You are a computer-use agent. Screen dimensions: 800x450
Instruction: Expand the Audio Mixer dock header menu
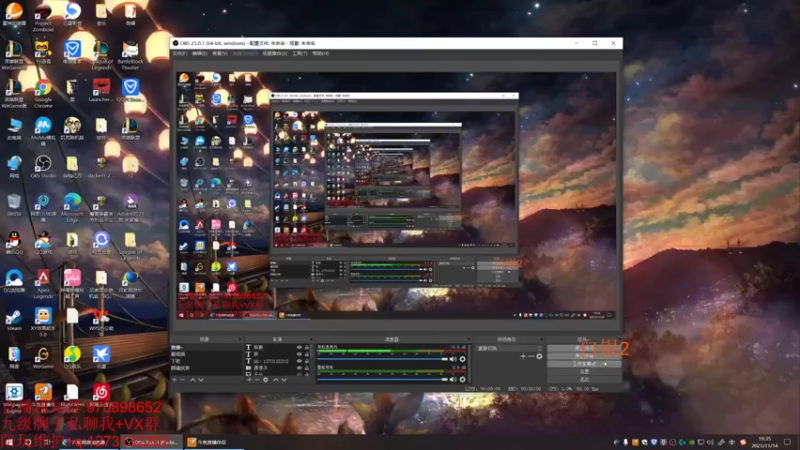tap(468, 339)
